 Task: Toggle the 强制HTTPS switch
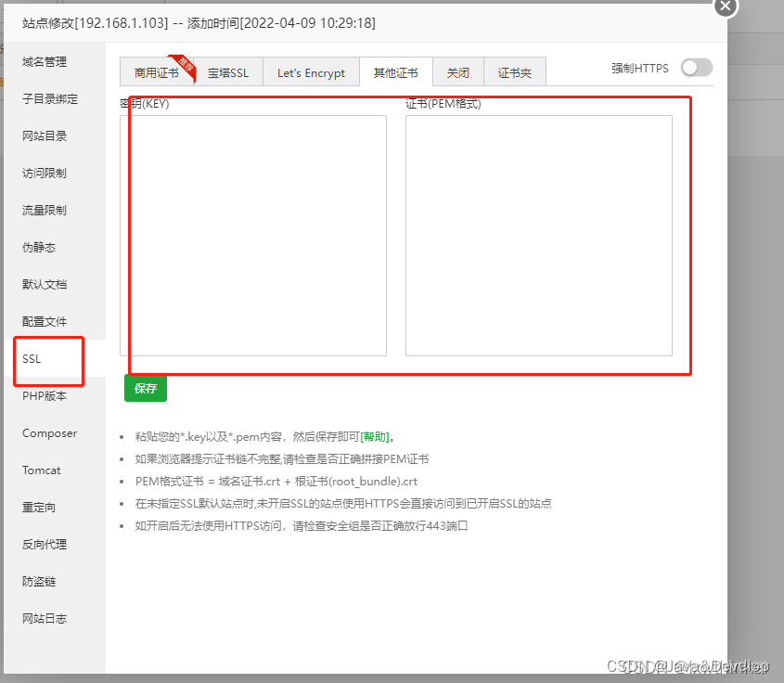click(x=697, y=68)
